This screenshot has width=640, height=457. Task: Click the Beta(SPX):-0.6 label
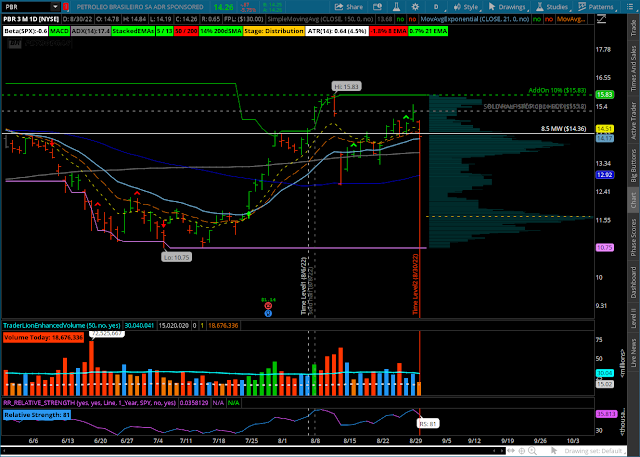pos(25,31)
